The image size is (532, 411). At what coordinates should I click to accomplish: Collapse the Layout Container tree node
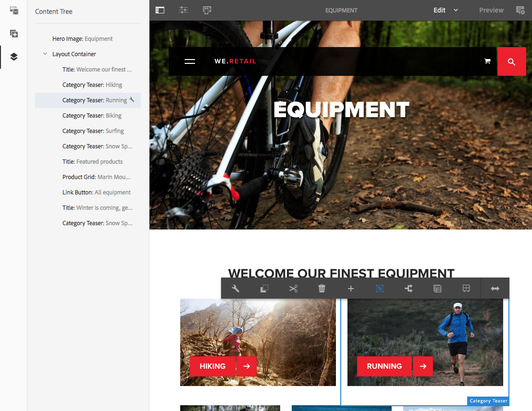[45, 54]
